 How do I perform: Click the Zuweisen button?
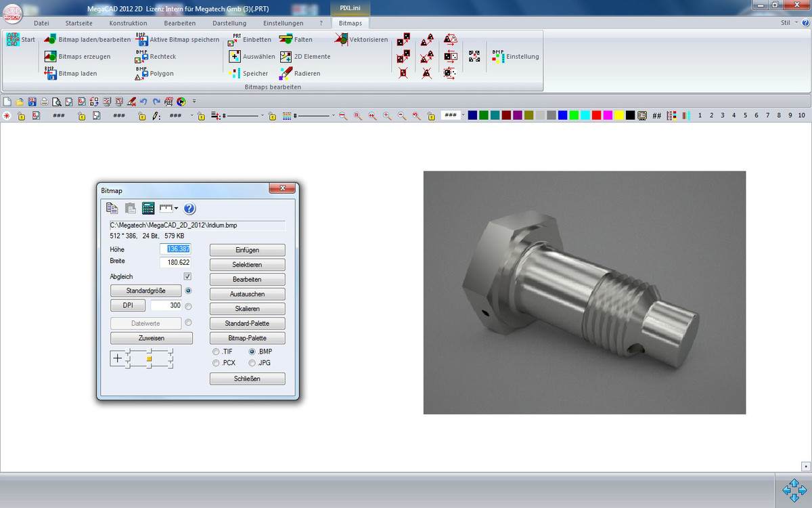pyautogui.click(x=152, y=338)
